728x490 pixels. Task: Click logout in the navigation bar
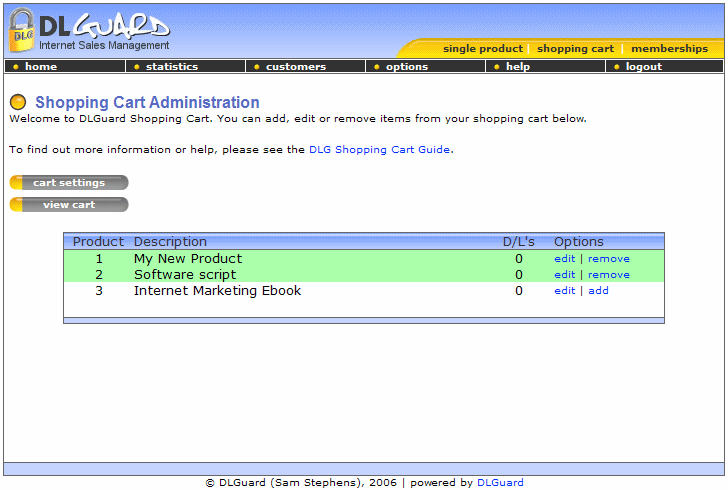click(x=643, y=67)
